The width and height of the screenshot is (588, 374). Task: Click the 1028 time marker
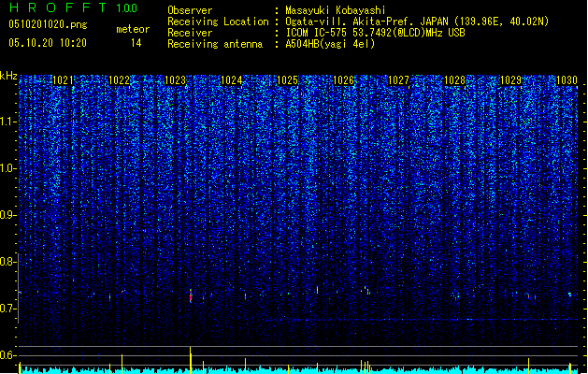pyautogui.click(x=454, y=80)
